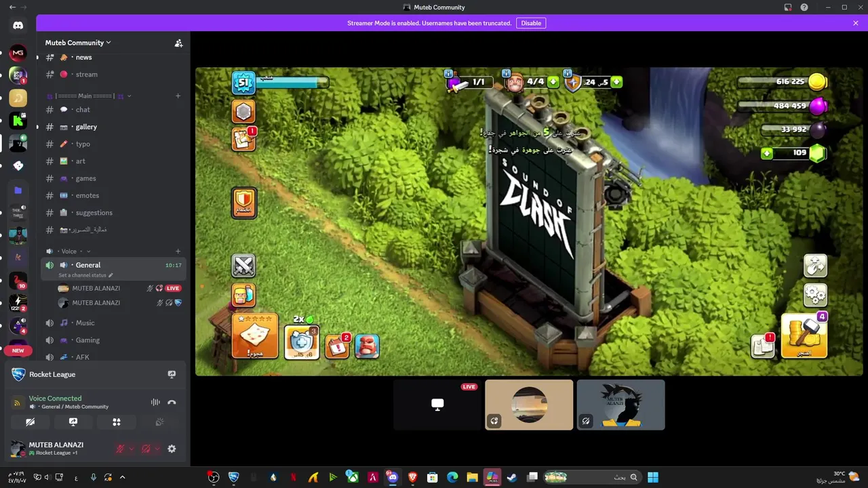Open the taskbar microphone indicator
Screen dimensions: 868x488
pyautogui.click(x=94, y=477)
